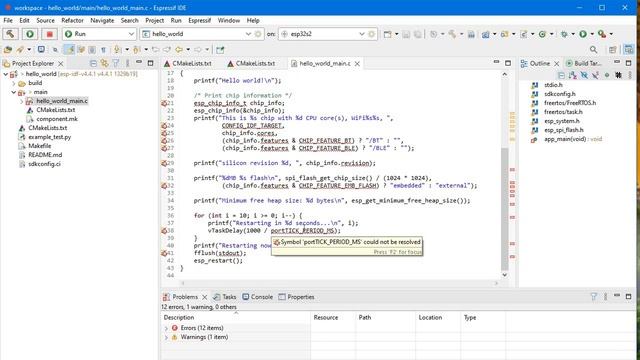This screenshot has height=360, width=640.
Task: Expand the build folder
Action: click(x=13, y=83)
